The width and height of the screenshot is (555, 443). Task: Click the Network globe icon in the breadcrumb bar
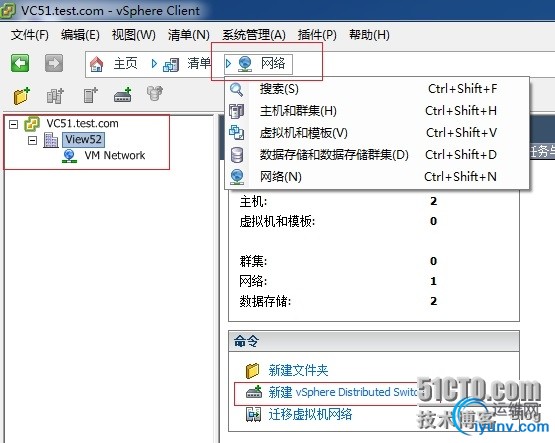245,64
